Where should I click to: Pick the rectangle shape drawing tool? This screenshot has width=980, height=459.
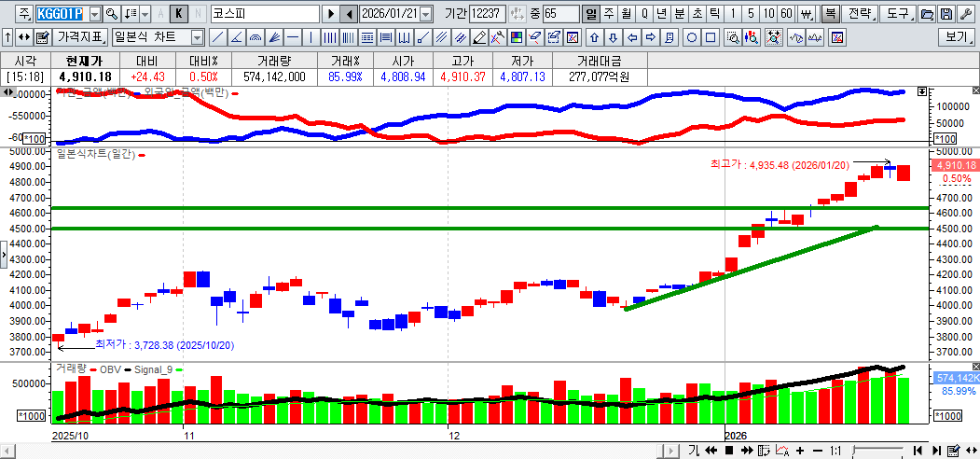(711, 37)
